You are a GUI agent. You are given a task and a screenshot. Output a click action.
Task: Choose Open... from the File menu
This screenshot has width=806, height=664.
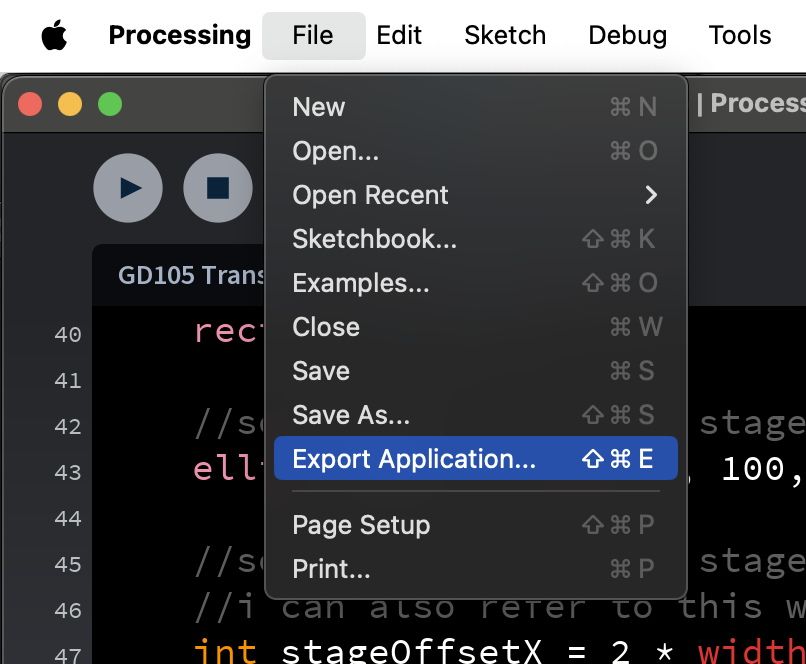[476, 151]
